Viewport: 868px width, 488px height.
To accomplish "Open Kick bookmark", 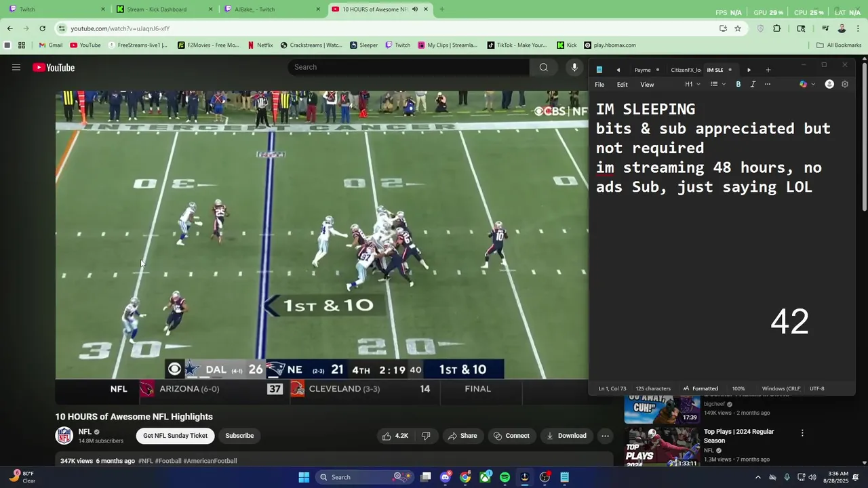I will coord(567,45).
